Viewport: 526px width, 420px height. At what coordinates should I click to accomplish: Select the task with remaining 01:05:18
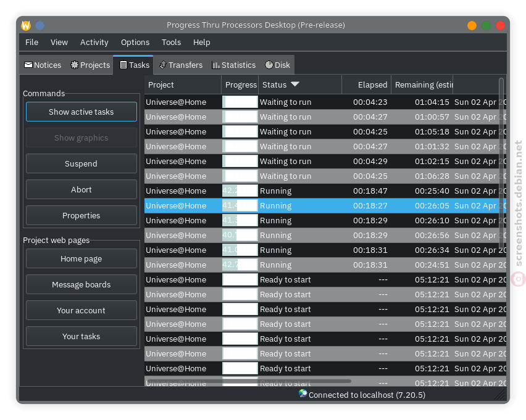[325, 131]
